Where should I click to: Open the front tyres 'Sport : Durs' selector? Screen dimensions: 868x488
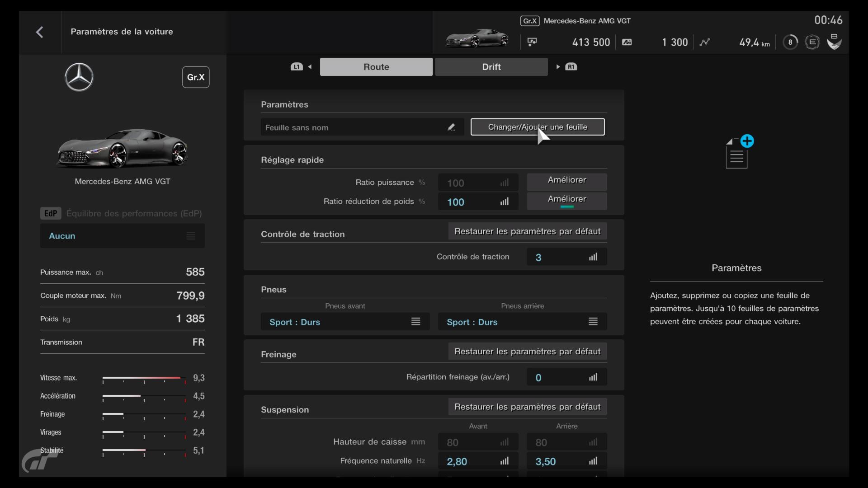point(345,322)
